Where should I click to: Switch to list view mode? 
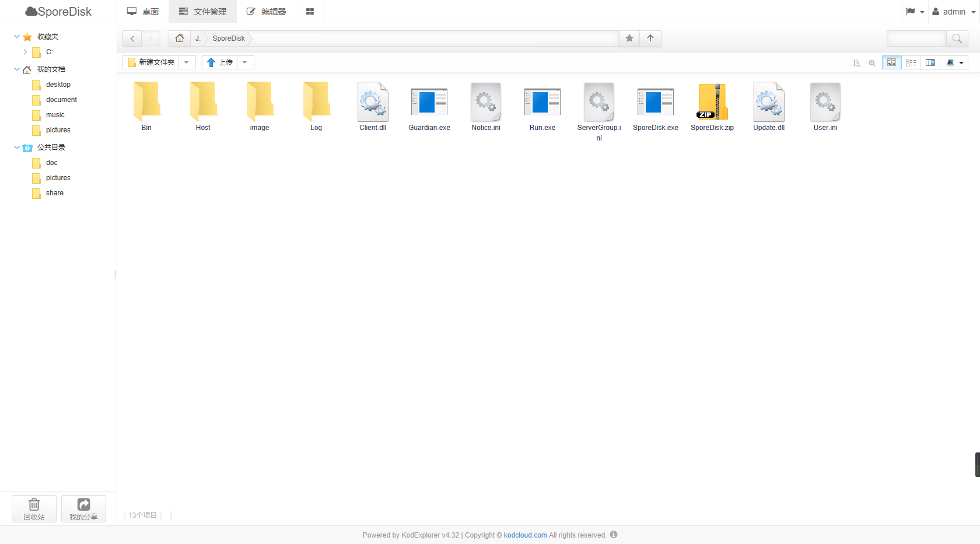(x=911, y=62)
